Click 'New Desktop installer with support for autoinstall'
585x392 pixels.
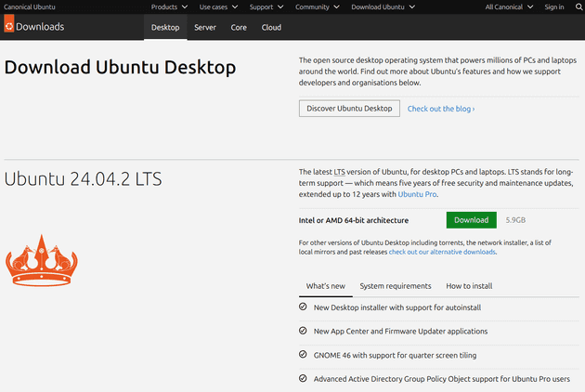pos(397,307)
